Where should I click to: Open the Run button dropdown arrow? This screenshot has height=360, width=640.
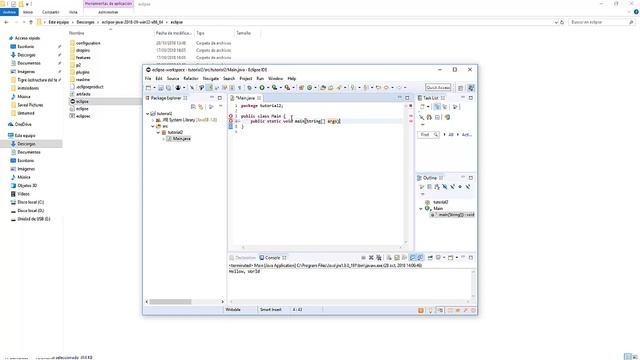coord(268,88)
